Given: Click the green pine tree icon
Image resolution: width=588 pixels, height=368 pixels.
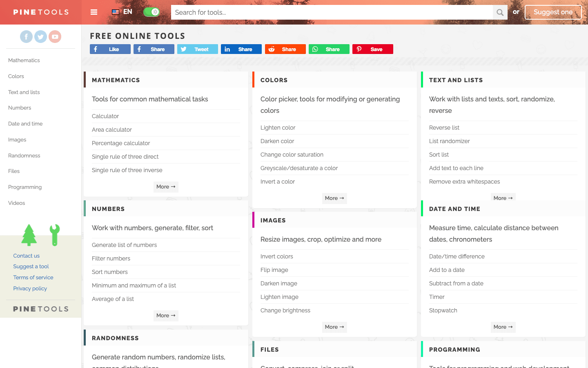Looking at the screenshot, I should tap(29, 235).
